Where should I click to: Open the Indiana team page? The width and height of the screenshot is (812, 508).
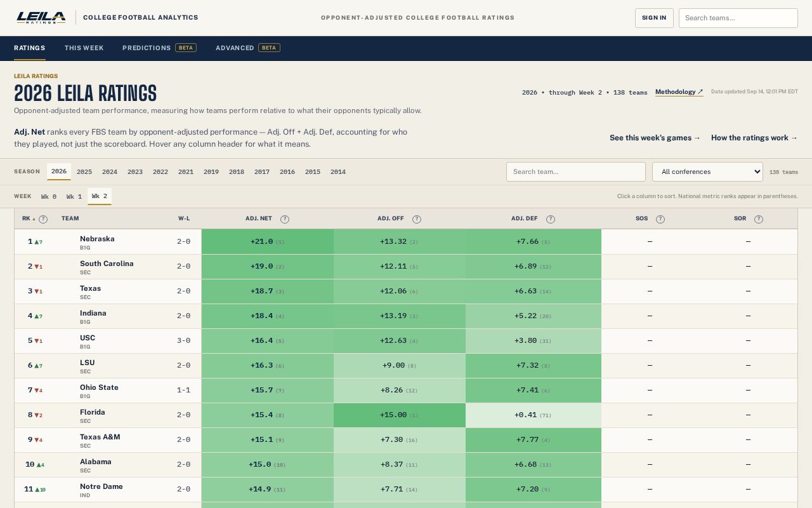pos(93,313)
